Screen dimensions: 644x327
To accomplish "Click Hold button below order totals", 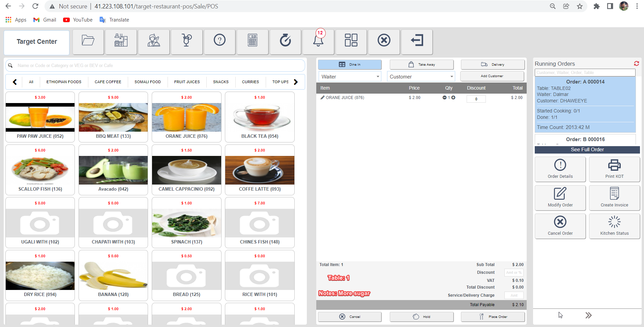I will [421, 317].
